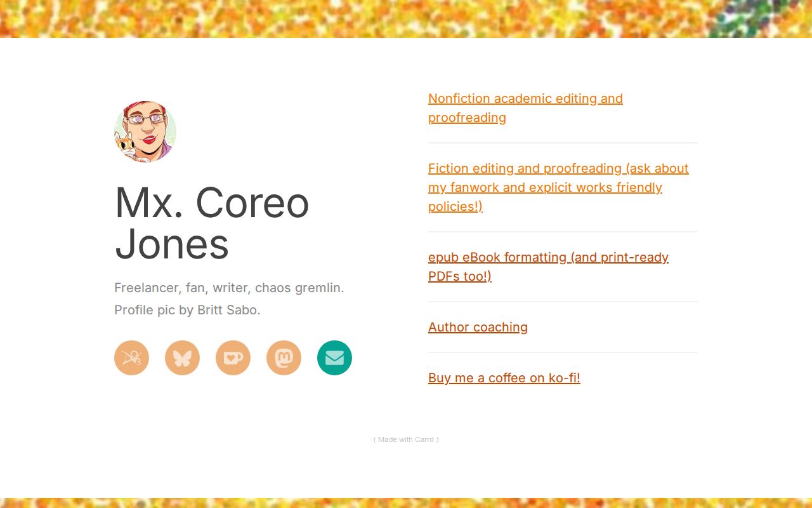Open the Author coaching link

pos(478,327)
